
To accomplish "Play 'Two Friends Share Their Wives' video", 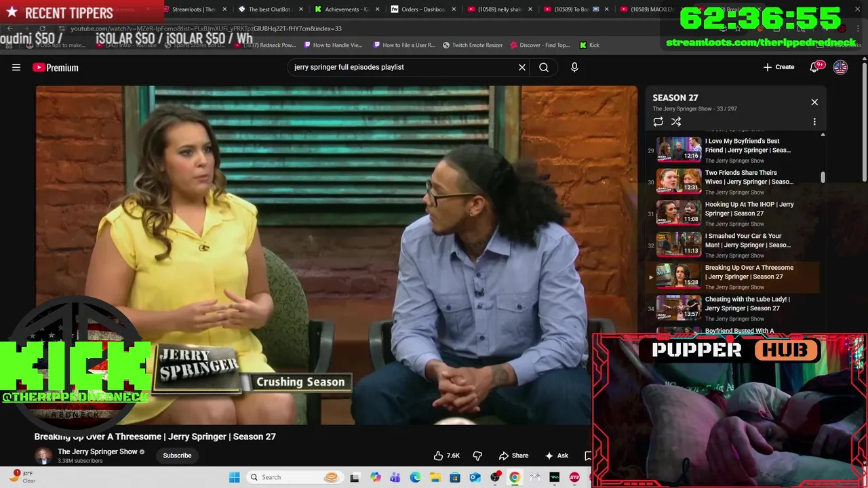I will (x=734, y=181).
